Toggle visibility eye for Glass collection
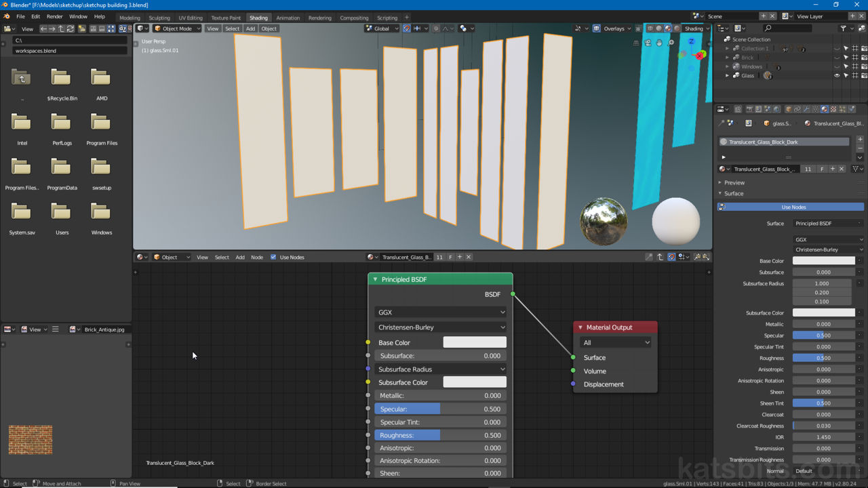 [837, 75]
